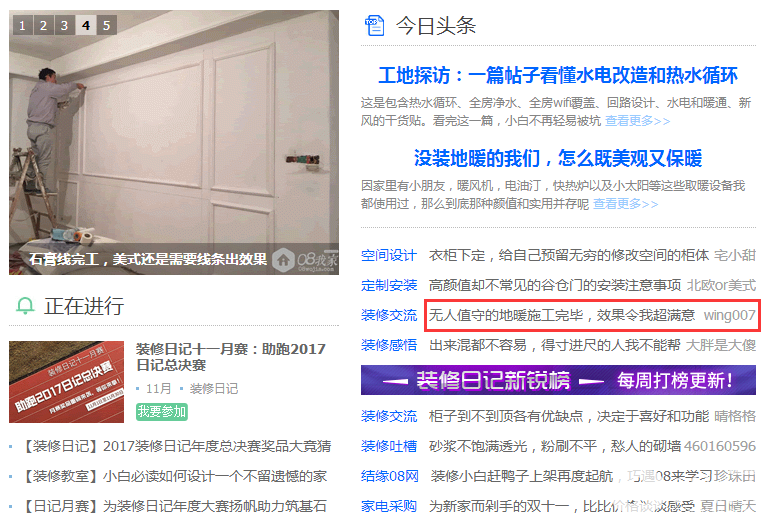
Task: Click 查看更多 under the 地暖 summary
Action: click(626, 204)
